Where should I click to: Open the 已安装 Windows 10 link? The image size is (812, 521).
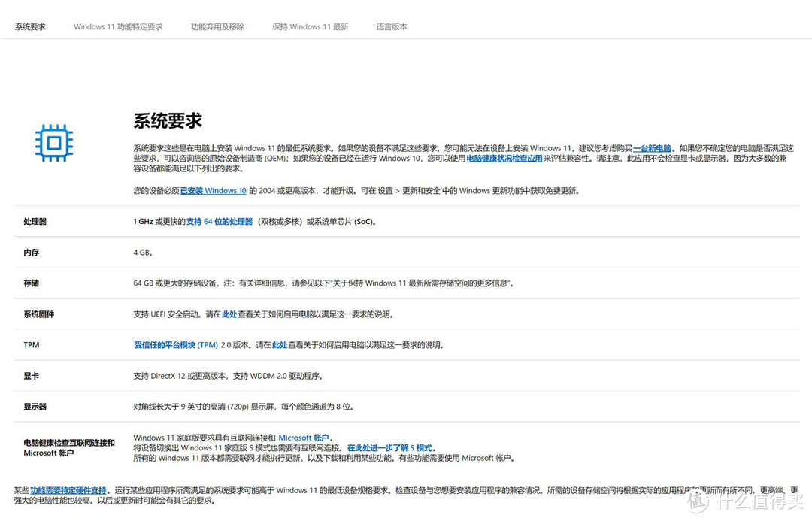click(213, 190)
